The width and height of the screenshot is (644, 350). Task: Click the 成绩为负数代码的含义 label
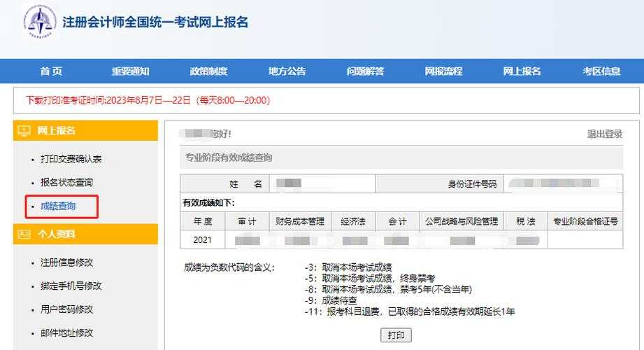(x=229, y=267)
